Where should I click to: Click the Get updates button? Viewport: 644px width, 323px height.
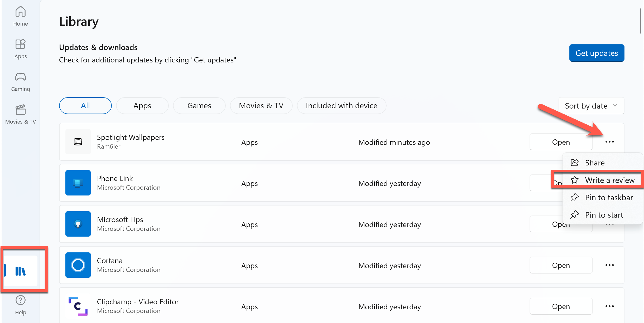coord(596,53)
